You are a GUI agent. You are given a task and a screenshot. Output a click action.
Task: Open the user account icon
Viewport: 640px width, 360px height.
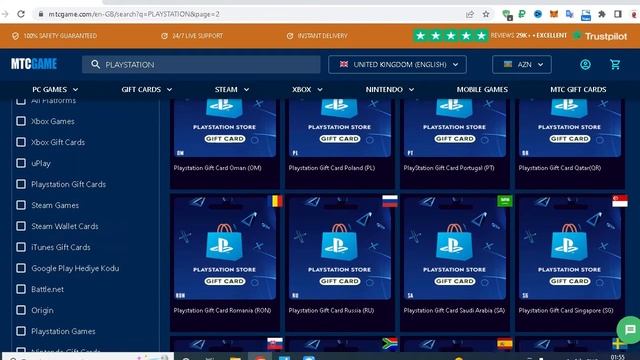585,64
